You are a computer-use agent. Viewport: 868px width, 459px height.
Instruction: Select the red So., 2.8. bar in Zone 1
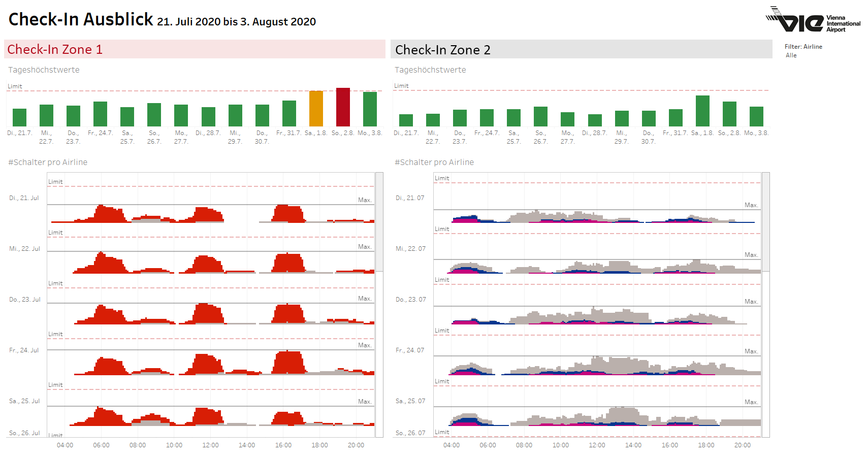click(343, 107)
